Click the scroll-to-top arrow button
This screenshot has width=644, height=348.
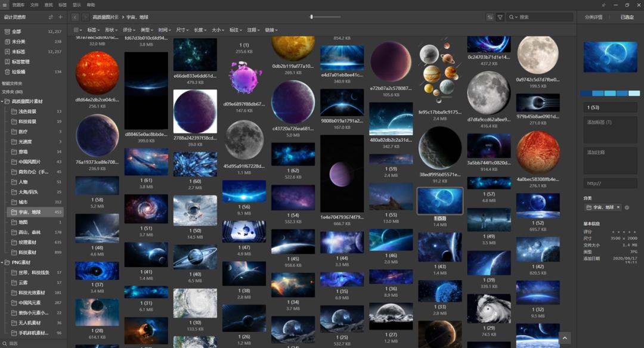(564, 338)
